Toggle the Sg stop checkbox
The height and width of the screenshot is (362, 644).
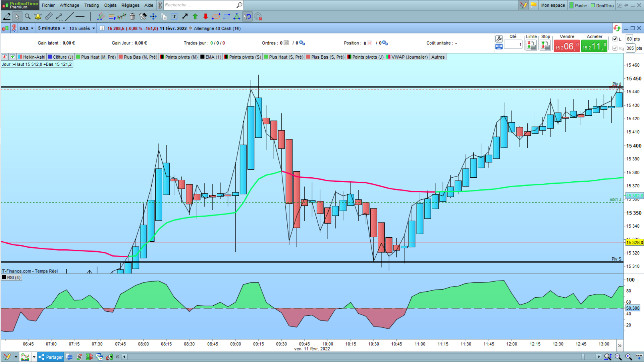coord(615,48)
